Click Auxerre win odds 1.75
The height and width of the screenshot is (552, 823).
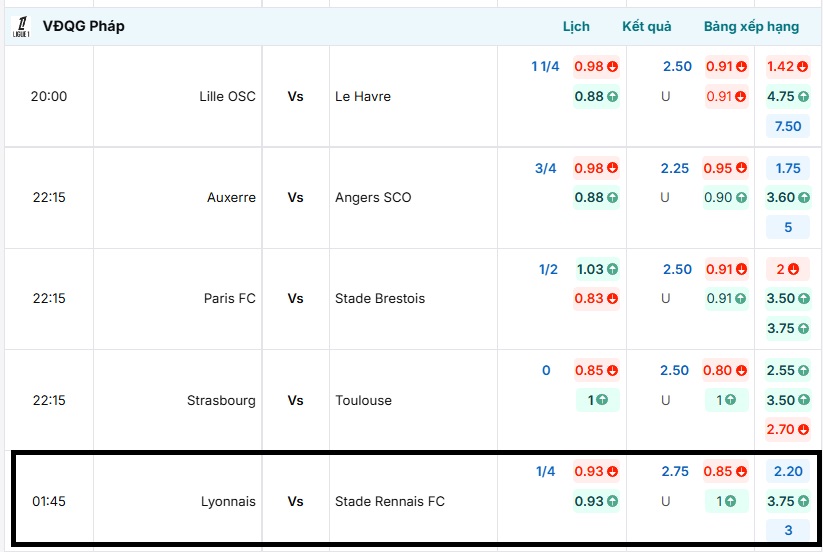(x=788, y=169)
